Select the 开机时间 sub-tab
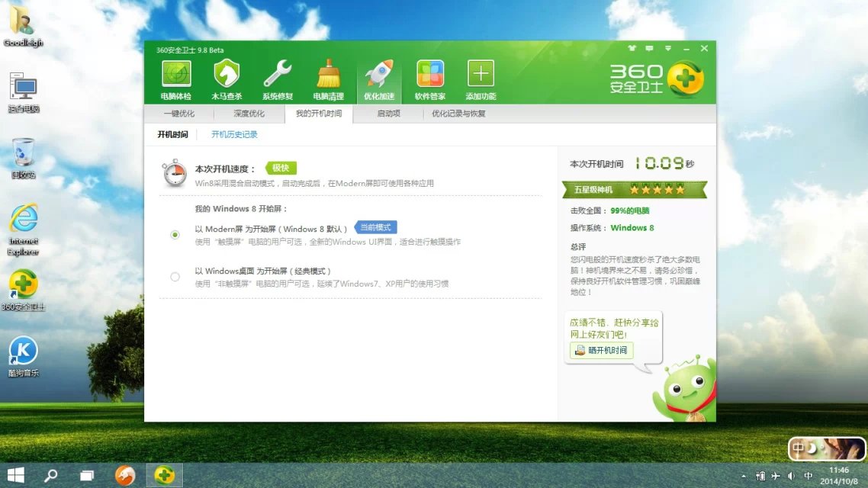Image resolution: width=868 pixels, height=488 pixels. 172,134
